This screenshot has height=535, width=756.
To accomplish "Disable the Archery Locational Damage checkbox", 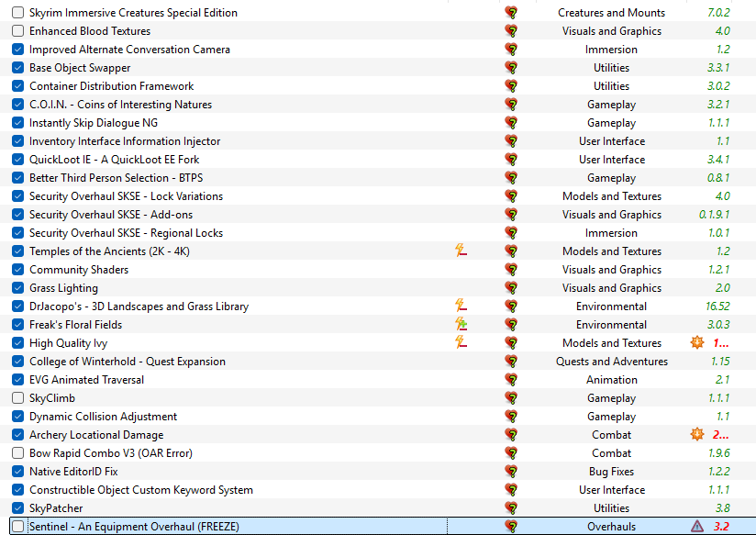I will click(x=17, y=435).
